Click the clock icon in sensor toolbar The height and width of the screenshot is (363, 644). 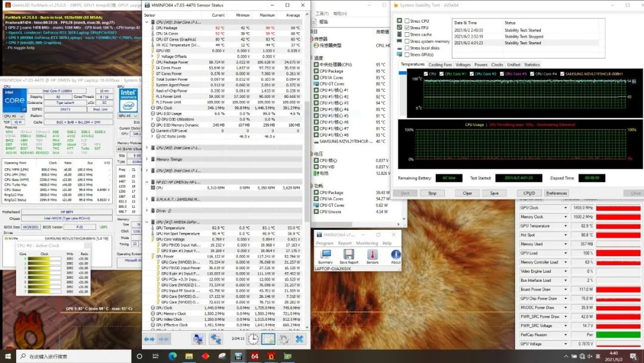coord(253,339)
